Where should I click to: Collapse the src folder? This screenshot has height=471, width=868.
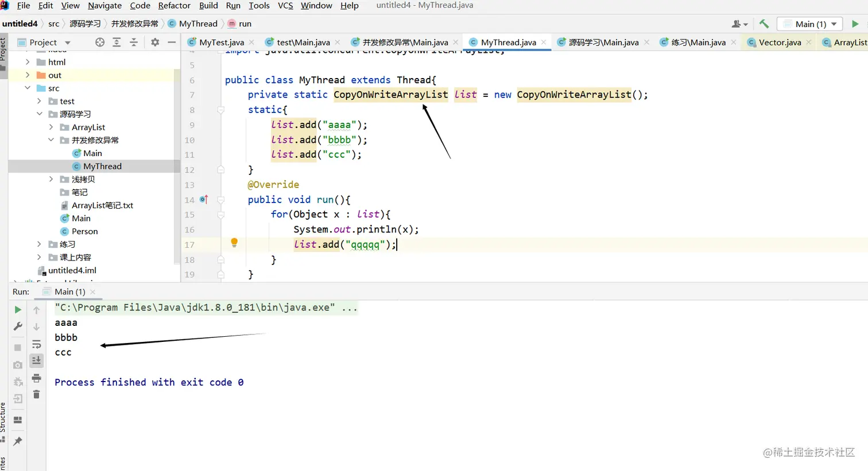[x=28, y=88]
